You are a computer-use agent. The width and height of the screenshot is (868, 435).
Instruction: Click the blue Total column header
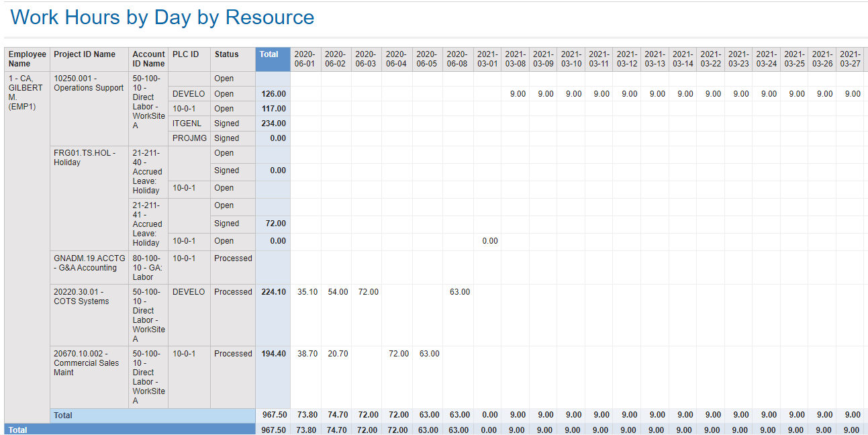point(269,54)
